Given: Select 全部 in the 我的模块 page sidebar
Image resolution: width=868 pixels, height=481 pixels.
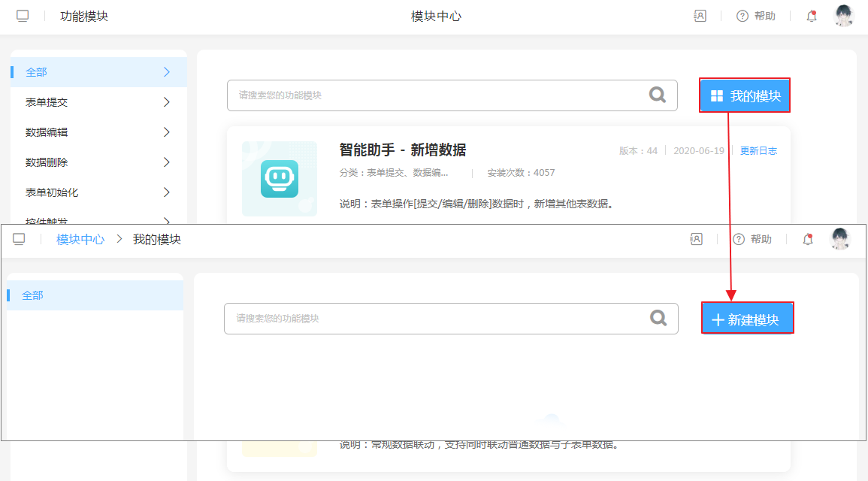Looking at the screenshot, I should click(94, 295).
